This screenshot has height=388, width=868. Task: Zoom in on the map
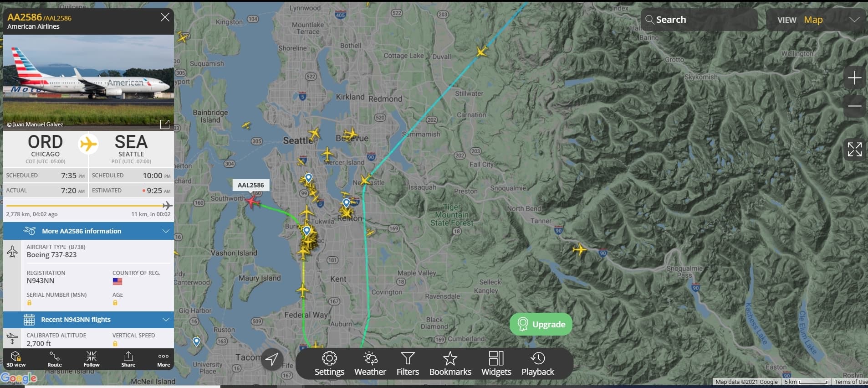[854, 78]
